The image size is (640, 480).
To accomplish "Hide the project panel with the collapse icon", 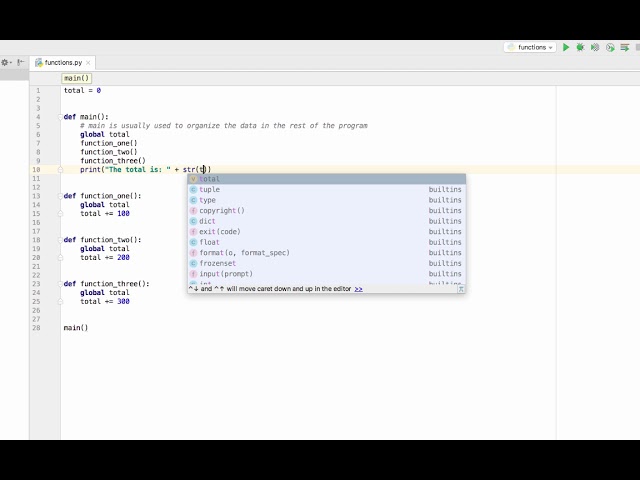I will tap(20, 62).
